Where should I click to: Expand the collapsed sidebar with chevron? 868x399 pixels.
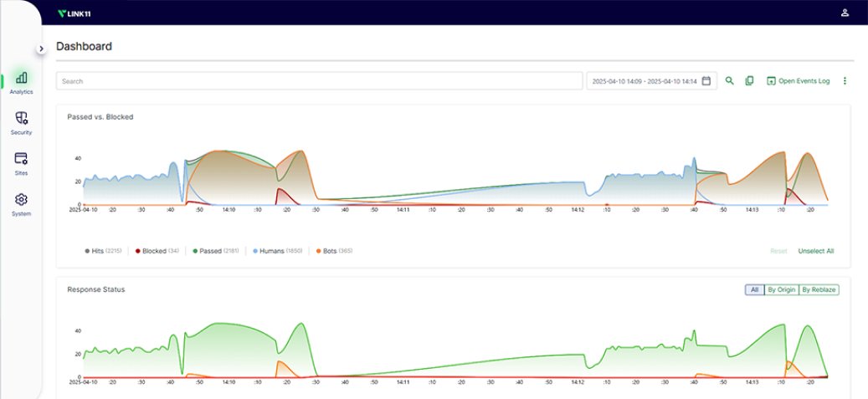tap(41, 49)
